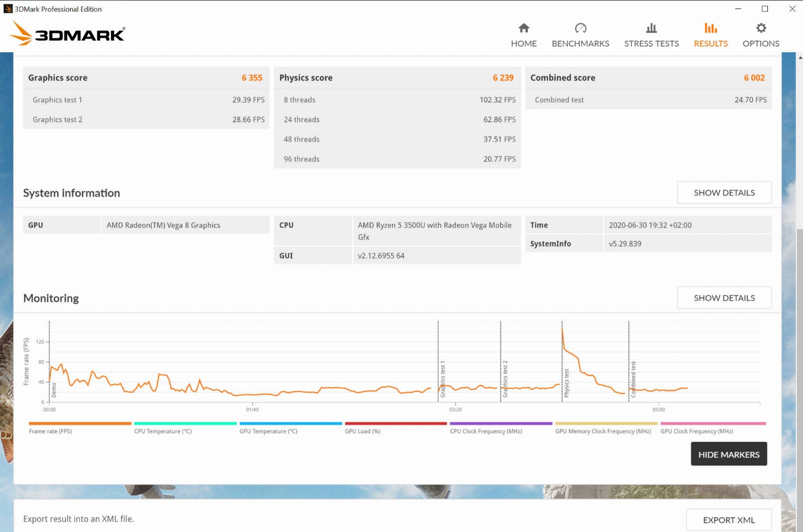Select the Graphics test 1 row

pos(146,100)
